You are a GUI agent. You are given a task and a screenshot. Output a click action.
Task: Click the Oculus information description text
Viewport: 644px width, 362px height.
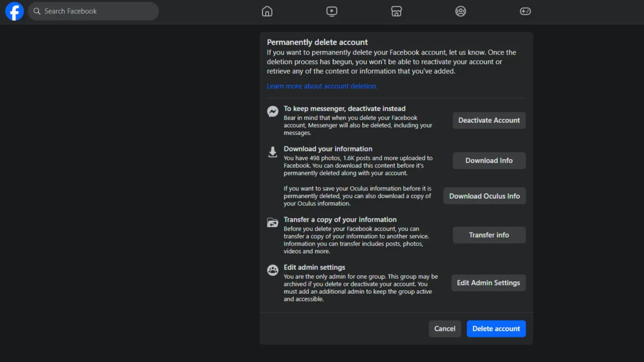[357, 196]
